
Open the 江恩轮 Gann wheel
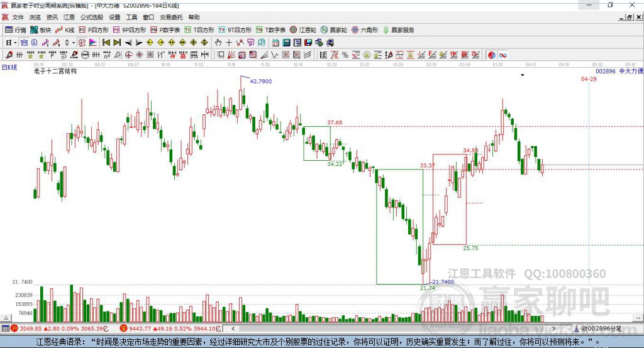[303, 30]
